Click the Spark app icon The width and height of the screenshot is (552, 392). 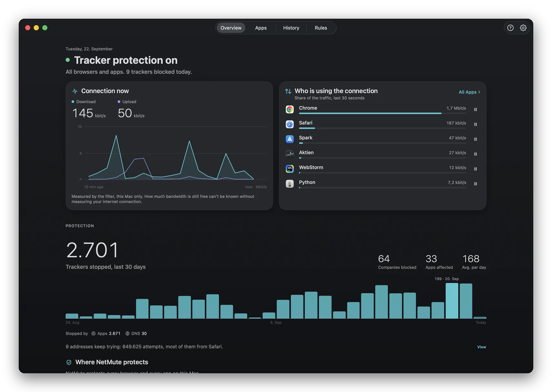(x=290, y=139)
